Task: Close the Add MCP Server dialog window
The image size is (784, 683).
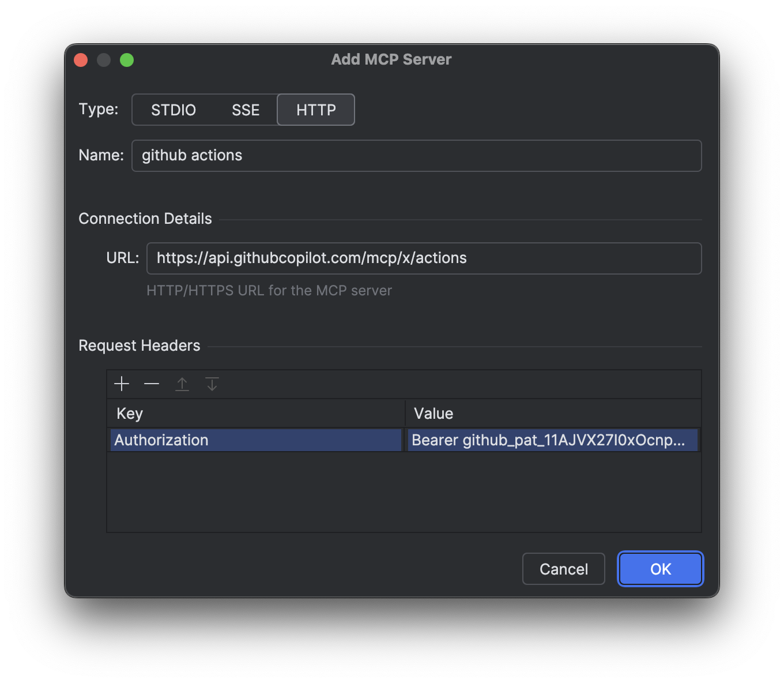Action: [81, 60]
